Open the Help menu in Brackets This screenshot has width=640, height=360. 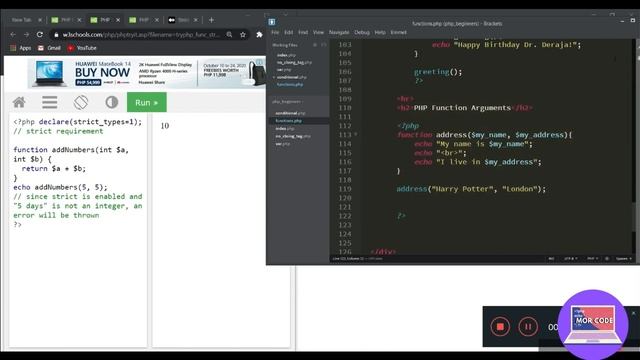tap(380, 32)
